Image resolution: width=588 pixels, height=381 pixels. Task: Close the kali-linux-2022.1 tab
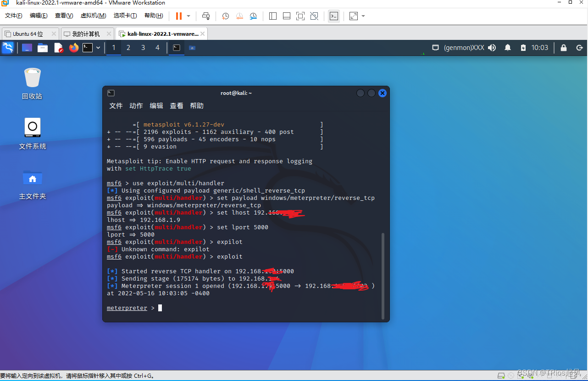point(203,34)
